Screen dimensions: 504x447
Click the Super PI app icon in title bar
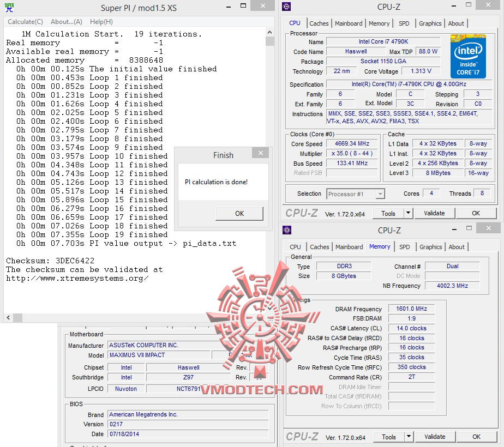pos(9,8)
